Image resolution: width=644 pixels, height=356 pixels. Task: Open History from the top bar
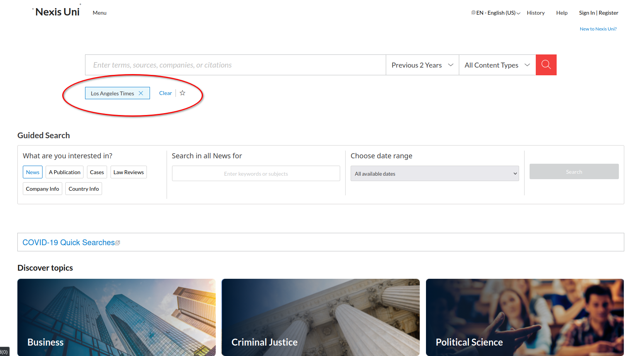point(536,13)
